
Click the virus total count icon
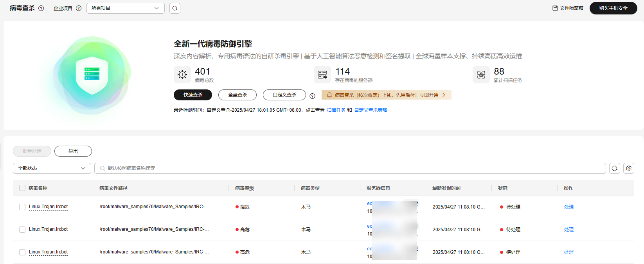[182, 75]
